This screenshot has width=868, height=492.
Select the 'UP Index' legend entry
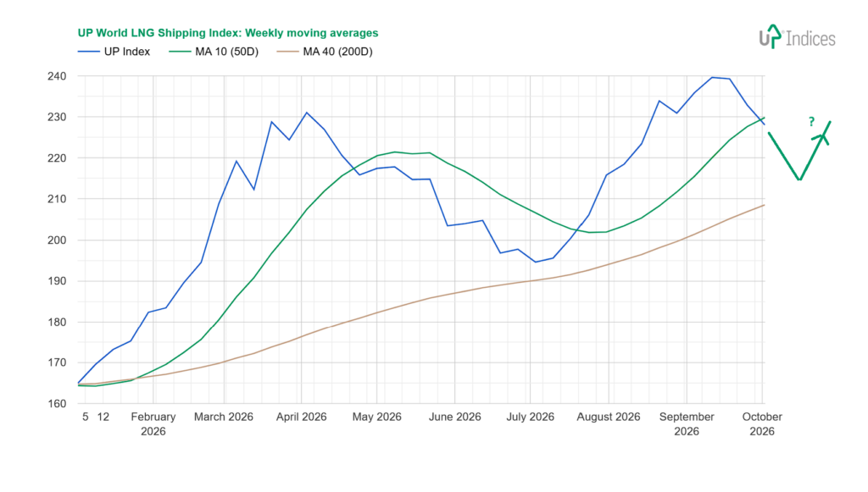coord(114,52)
